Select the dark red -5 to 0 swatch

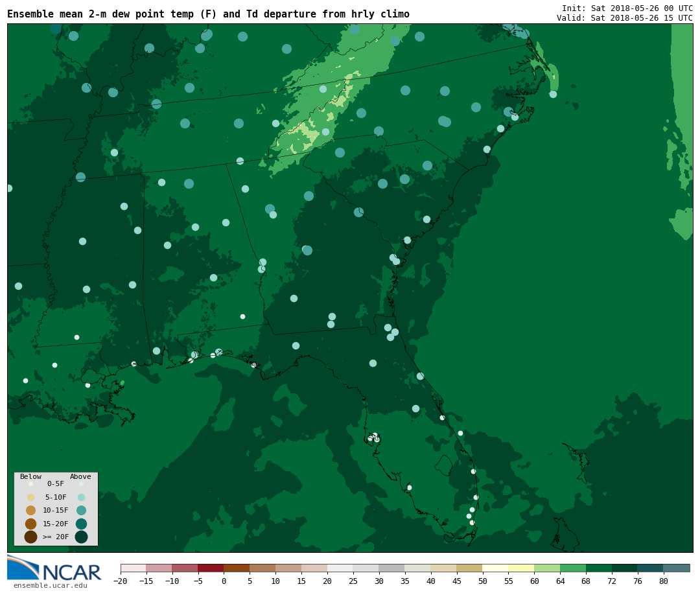pyautogui.click(x=211, y=568)
